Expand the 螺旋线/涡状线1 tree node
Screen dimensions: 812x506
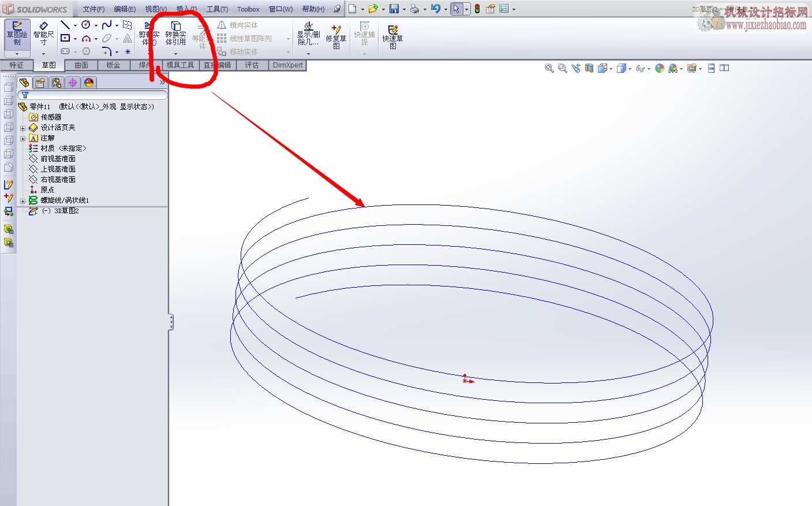tap(23, 201)
